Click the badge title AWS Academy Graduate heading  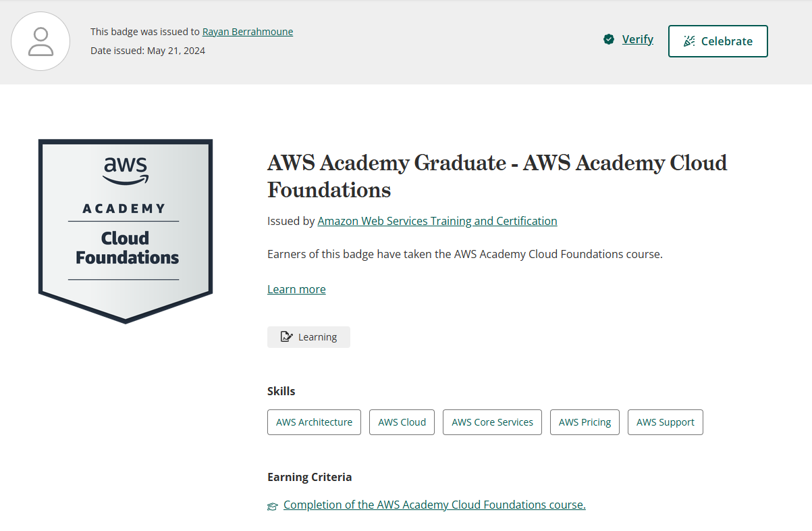(497, 176)
